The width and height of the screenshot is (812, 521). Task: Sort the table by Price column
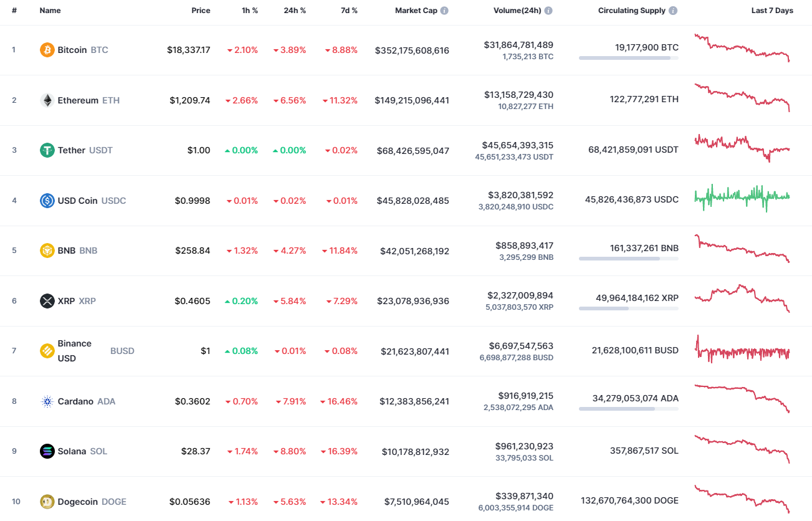point(201,10)
